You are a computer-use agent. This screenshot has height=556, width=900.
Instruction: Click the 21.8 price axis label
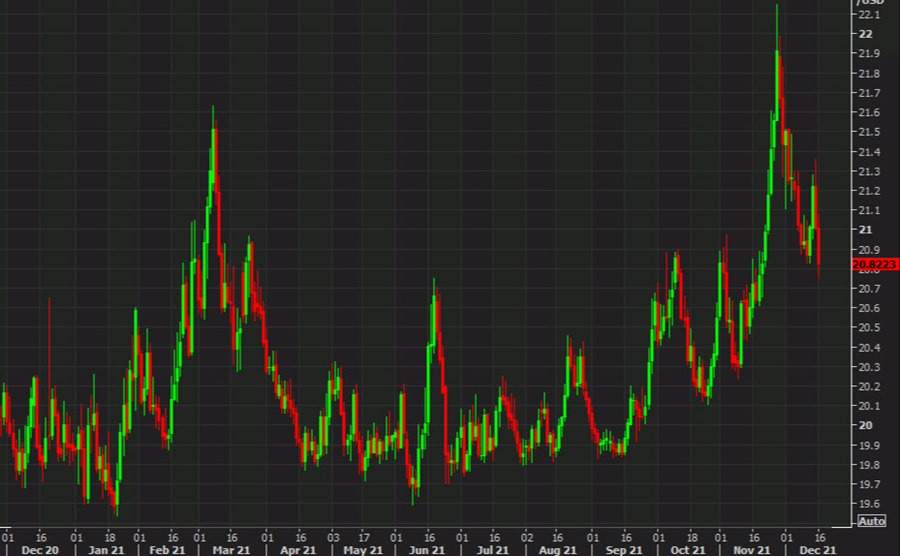[869, 73]
